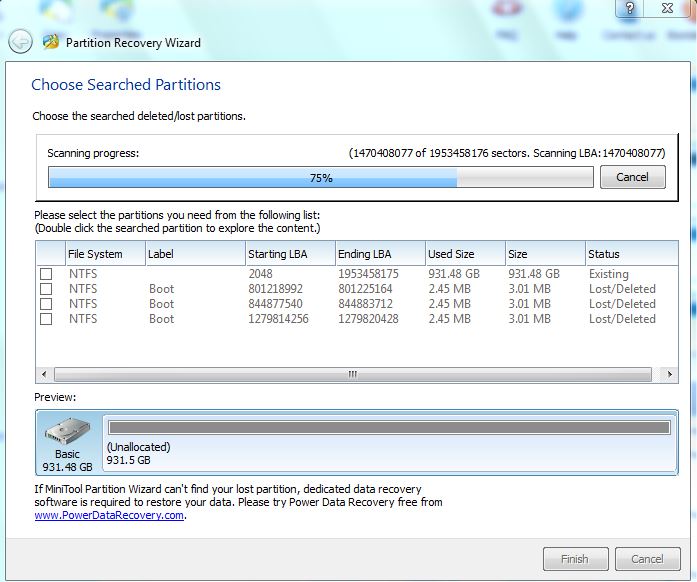
Task: Click the 75% scanning progress bar
Action: point(320,177)
